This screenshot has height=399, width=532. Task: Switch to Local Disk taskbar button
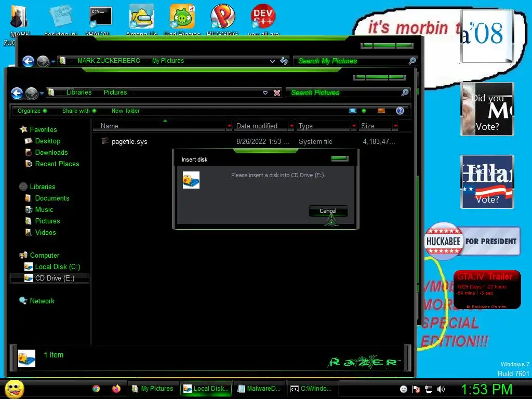click(x=206, y=389)
